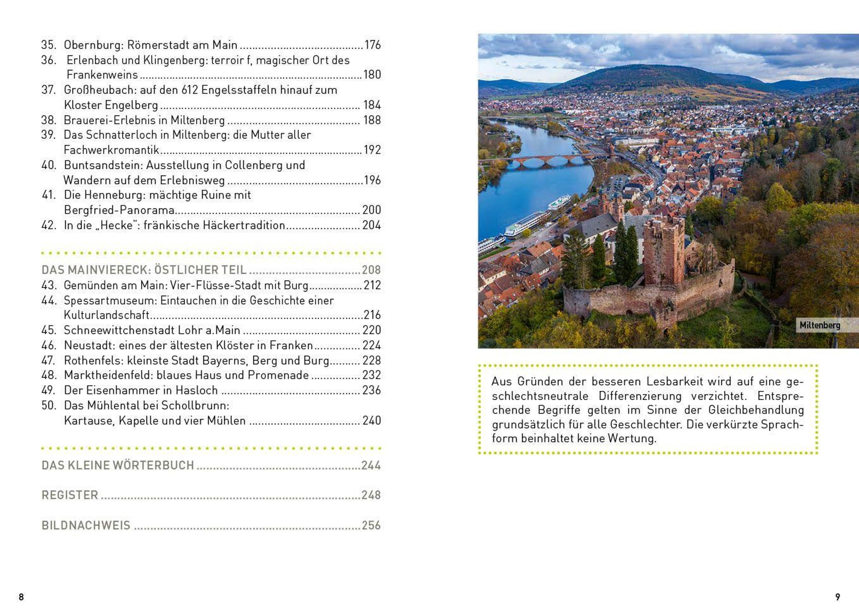Click page number 176 beside Obernburg
859x616 pixels.
tap(372, 45)
